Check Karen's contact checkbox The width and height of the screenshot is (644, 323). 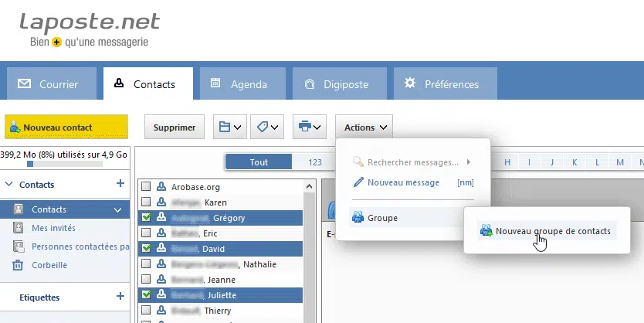(146, 202)
